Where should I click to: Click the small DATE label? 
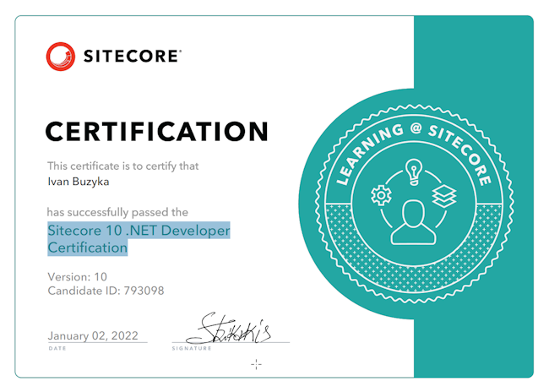57,349
